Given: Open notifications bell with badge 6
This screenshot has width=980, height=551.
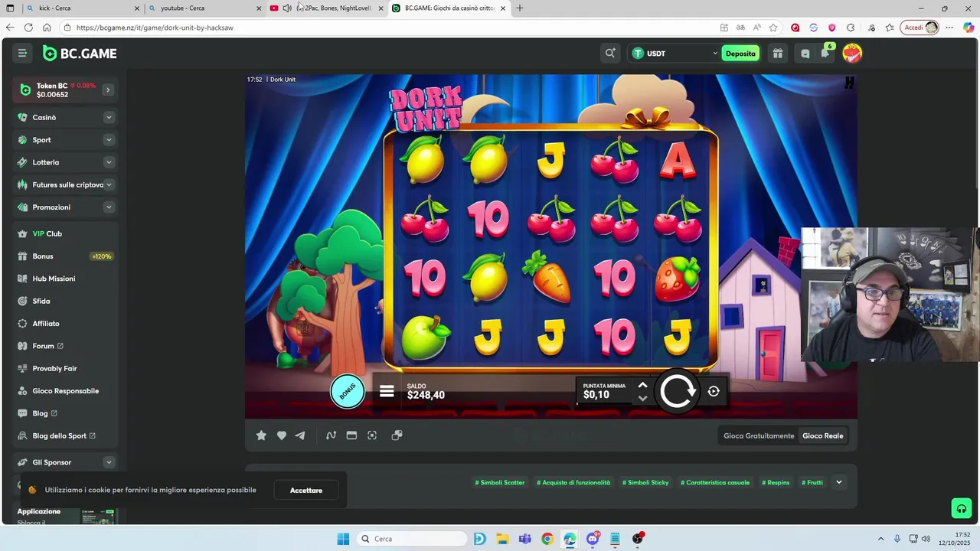Looking at the screenshot, I should (825, 53).
